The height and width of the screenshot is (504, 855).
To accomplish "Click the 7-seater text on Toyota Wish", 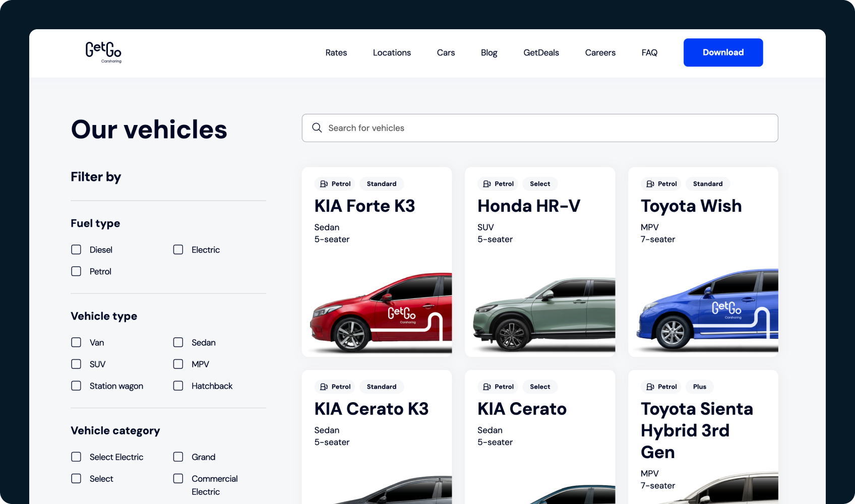I will pyautogui.click(x=658, y=239).
